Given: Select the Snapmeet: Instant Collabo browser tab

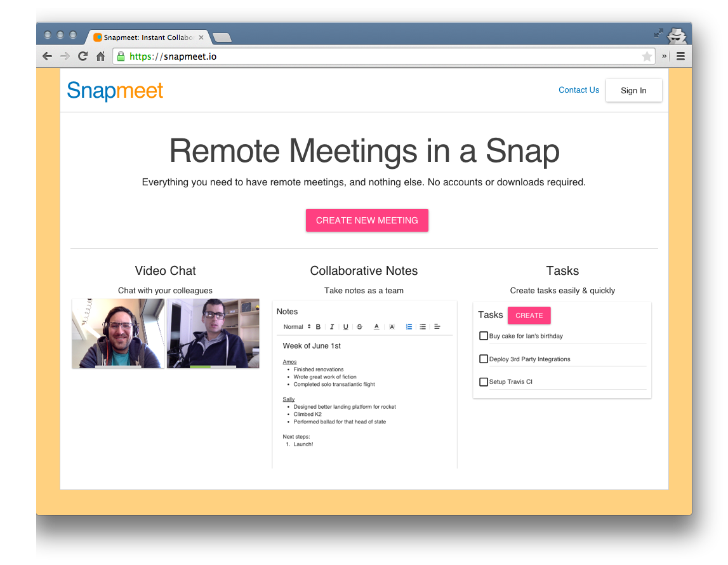Looking at the screenshot, I should coord(148,37).
